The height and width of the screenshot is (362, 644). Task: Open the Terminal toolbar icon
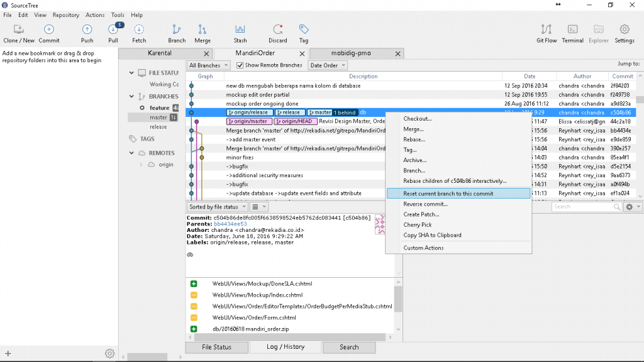point(572,33)
